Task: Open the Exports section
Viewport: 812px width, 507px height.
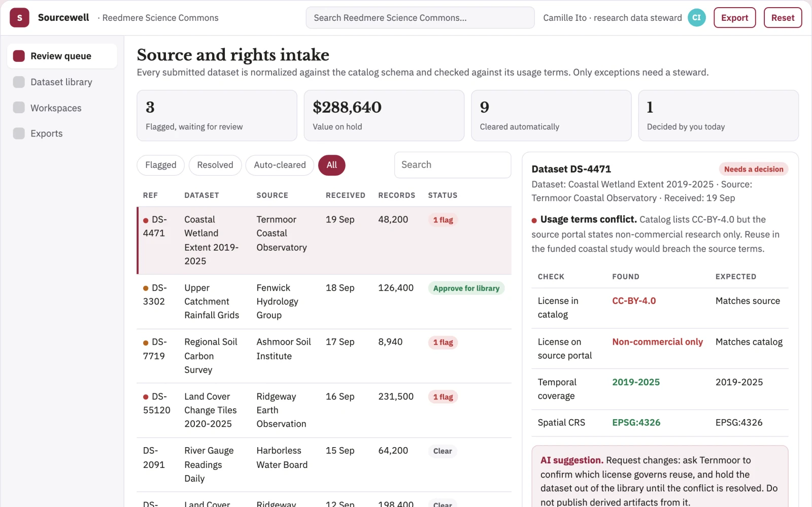Action: (62, 133)
